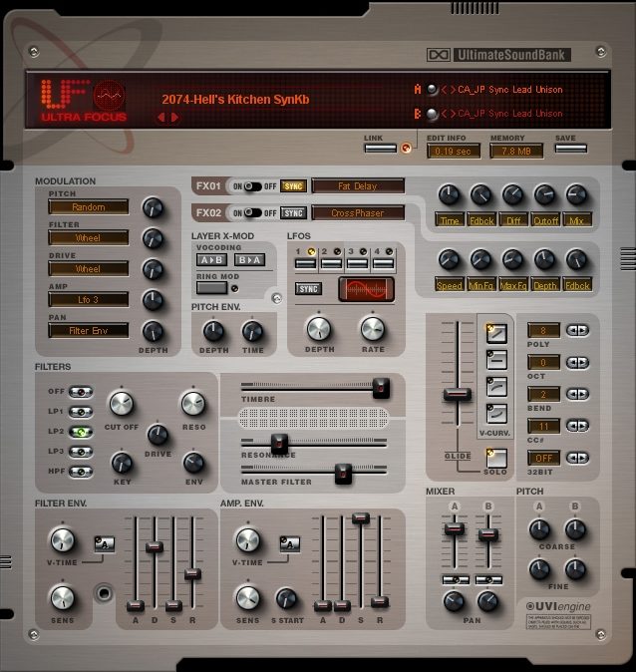Screen dimensions: 636x672
Task: Click the BEND value stepper arrows
Action: pos(577,394)
